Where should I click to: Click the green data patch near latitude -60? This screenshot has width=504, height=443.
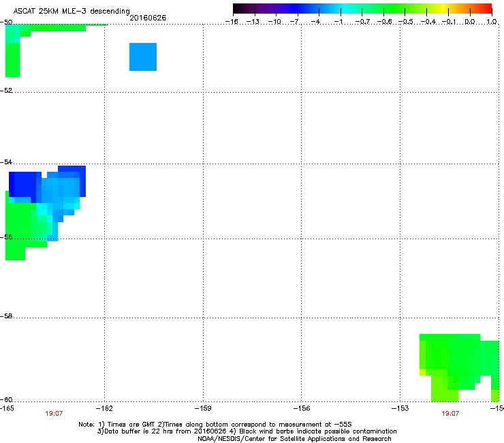click(x=460, y=367)
